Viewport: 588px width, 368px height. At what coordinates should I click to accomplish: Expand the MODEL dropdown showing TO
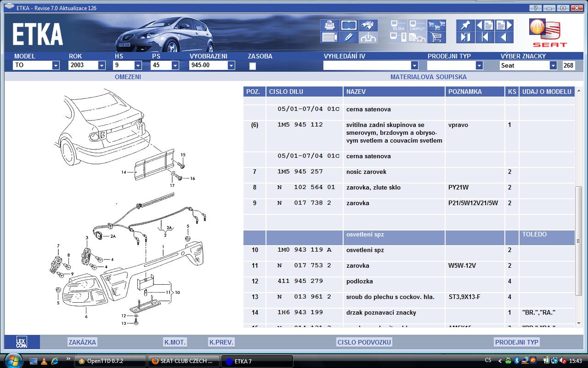pyautogui.click(x=37, y=65)
